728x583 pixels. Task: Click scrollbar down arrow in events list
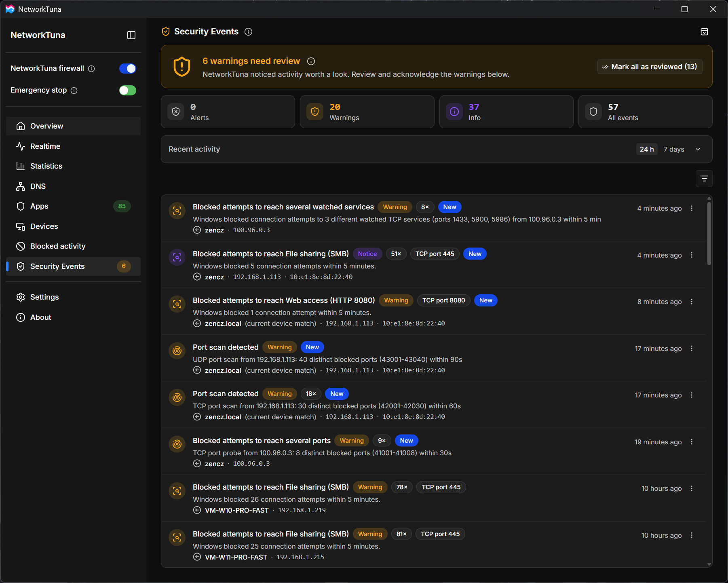pyautogui.click(x=709, y=564)
